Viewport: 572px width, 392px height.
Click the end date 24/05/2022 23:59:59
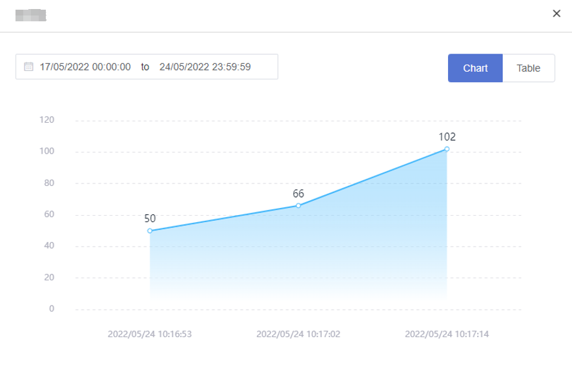pyautogui.click(x=205, y=67)
